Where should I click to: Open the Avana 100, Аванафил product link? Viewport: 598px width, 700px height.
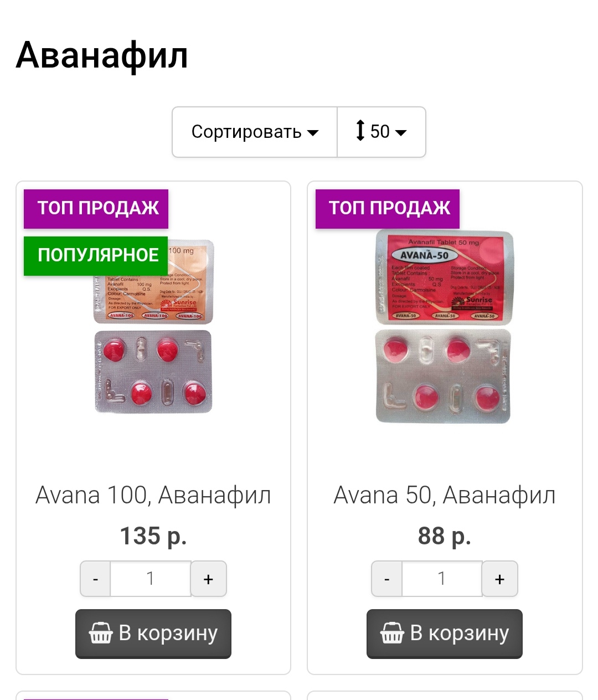[153, 495]
